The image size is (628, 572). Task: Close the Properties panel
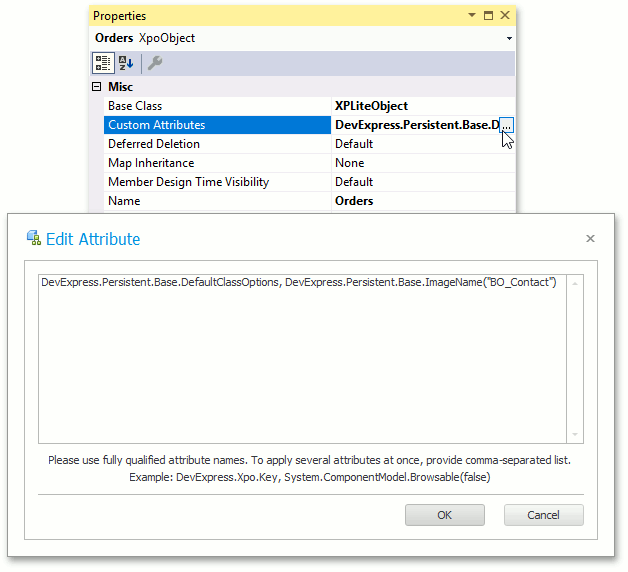click(505, 15)
